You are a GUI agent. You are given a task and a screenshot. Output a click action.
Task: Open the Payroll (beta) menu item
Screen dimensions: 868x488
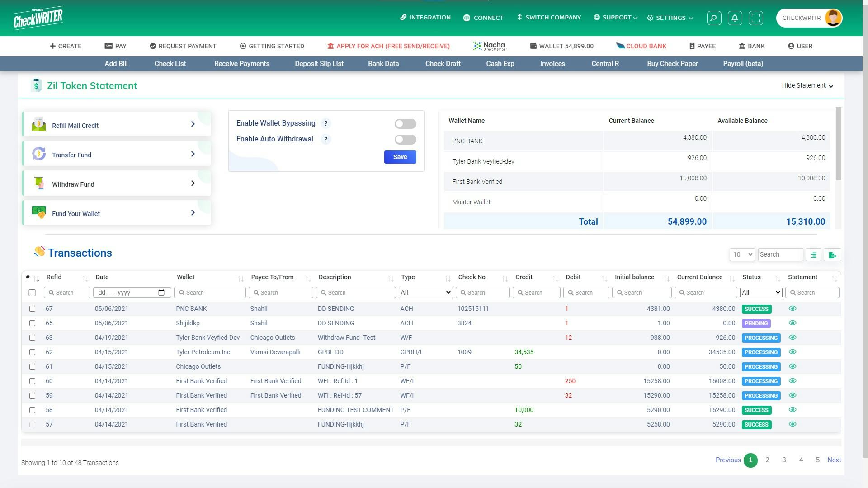pos(743,64)
